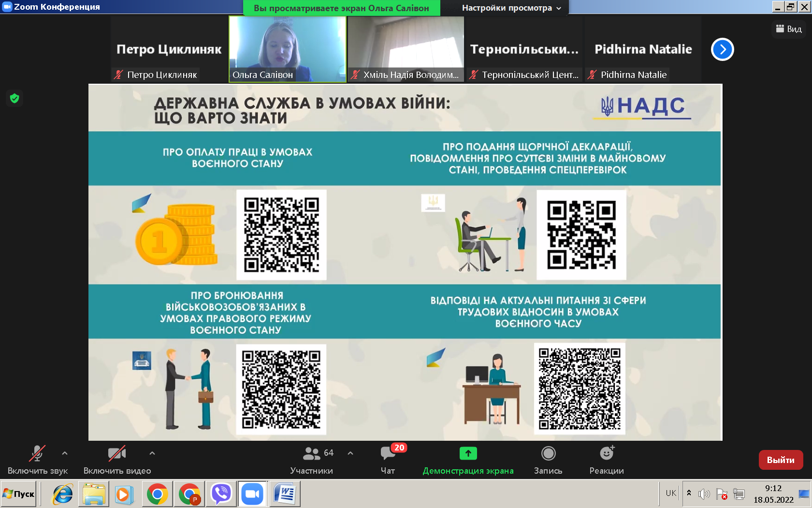The height and width of the screenshot is (508, 812).
Task: Open Настройки просмотра dropdown
Action: 511,8
